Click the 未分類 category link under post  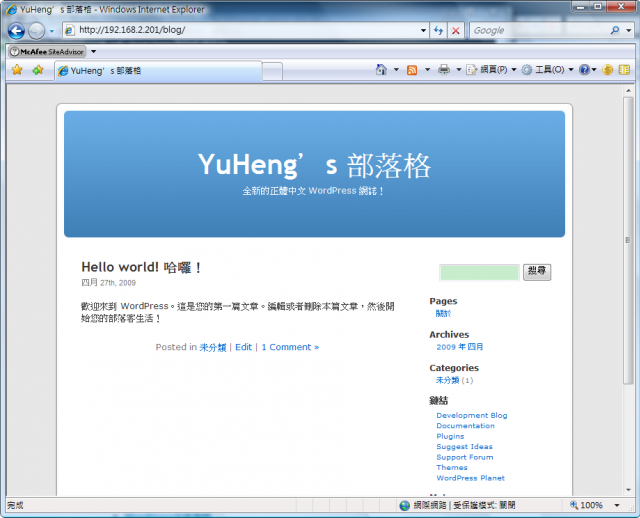[213, 347]
